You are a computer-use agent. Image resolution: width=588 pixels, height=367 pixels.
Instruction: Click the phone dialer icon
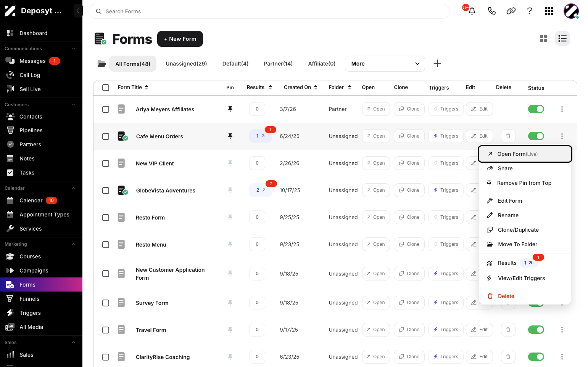(492, 11)
